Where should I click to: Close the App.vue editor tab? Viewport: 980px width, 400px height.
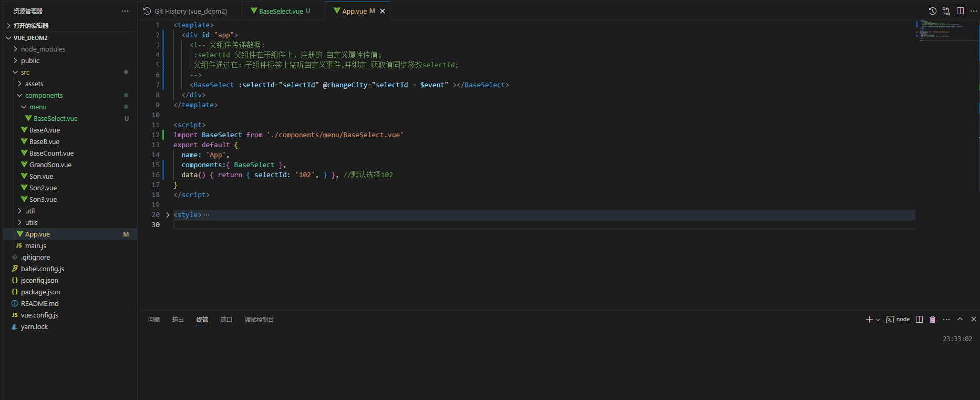pos(383,11)
